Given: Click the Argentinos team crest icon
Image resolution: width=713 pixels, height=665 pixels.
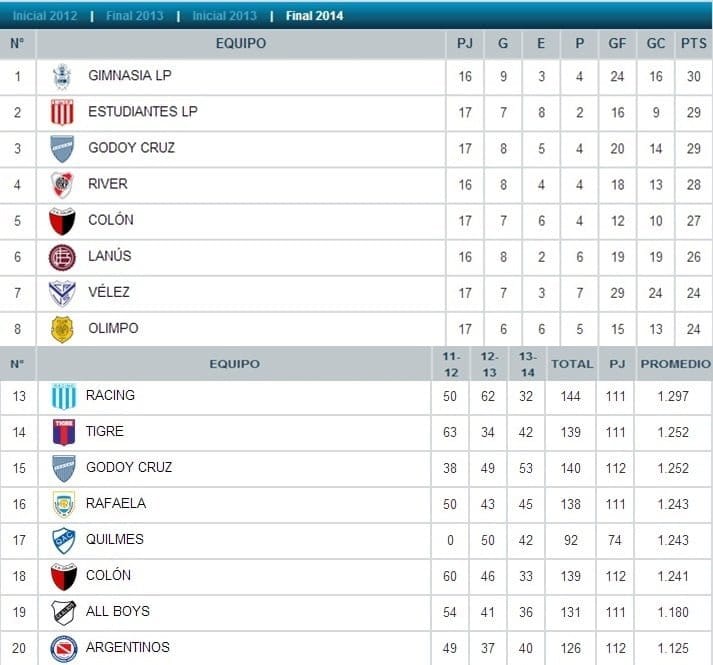Looking at the screenshot, I should 64,648.
